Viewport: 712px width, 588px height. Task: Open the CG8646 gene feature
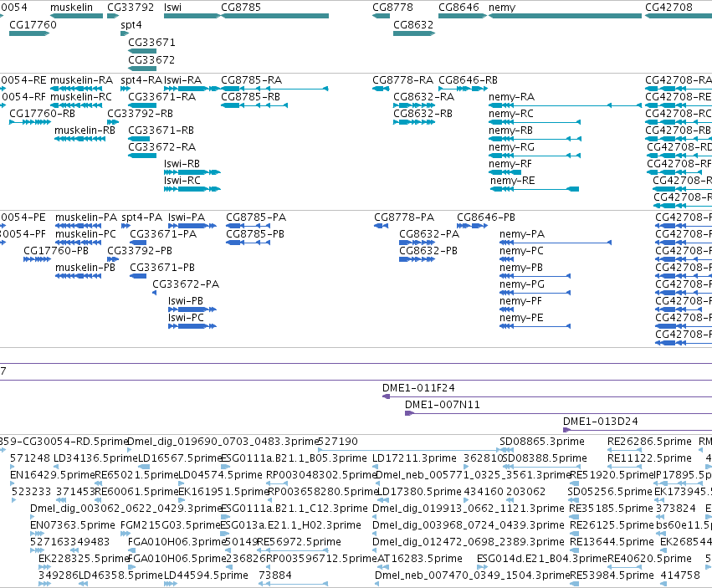[x=462, y=16]
